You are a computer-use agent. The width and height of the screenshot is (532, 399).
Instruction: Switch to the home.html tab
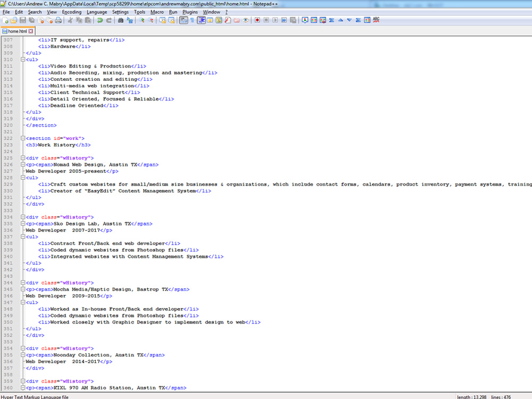pos(16,31)
